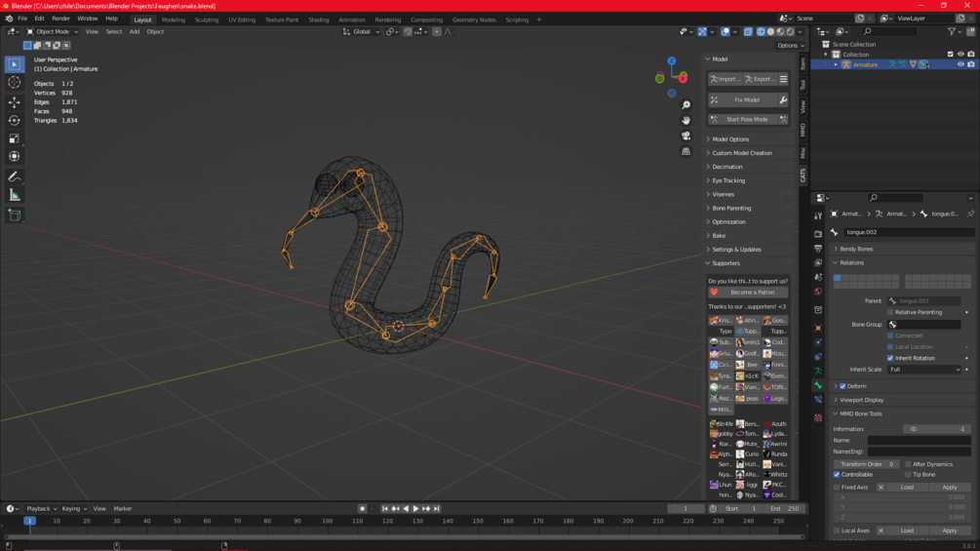Open the CATS sidebar tab
This screenshot has height=551, width=980.
(x=804, y=175)
